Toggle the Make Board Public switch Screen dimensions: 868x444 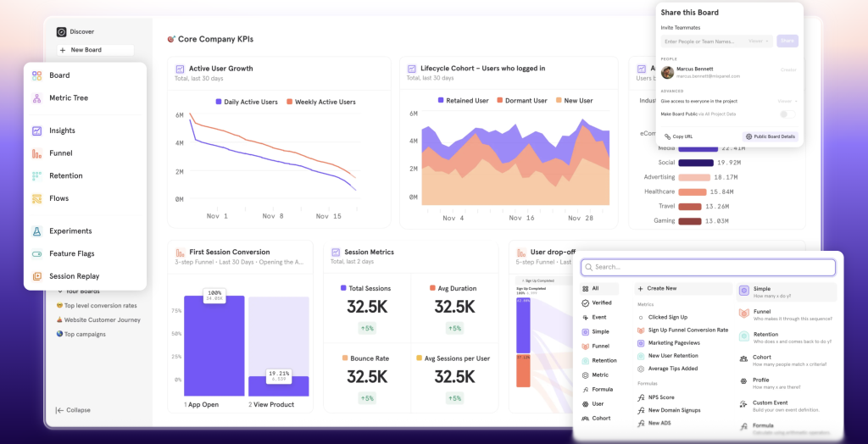point(787,114)
